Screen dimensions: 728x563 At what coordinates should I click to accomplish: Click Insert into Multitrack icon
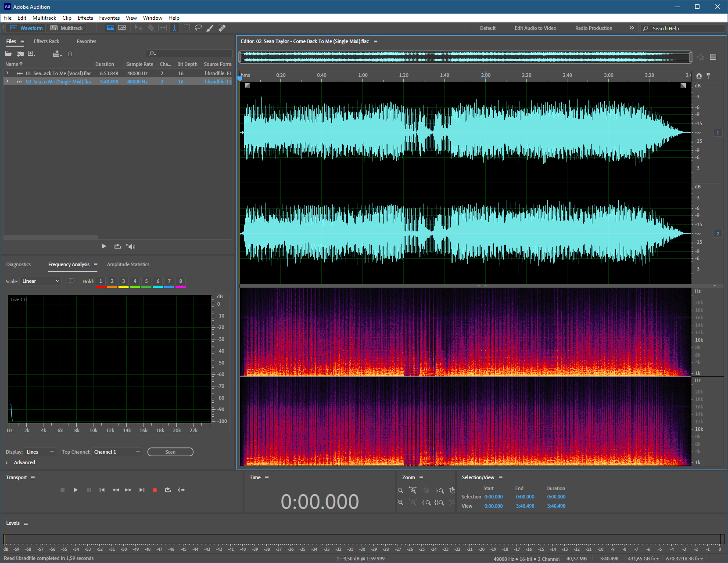[x=57, y=54]
